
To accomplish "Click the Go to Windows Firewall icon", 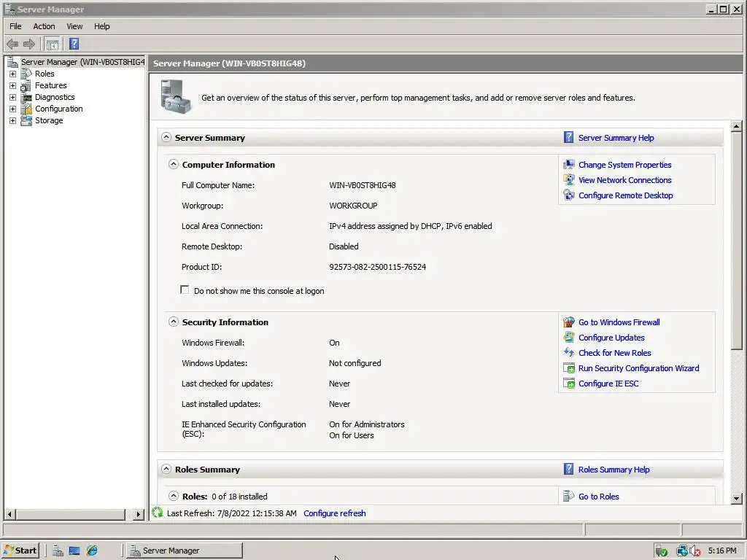I will point(569,322).
